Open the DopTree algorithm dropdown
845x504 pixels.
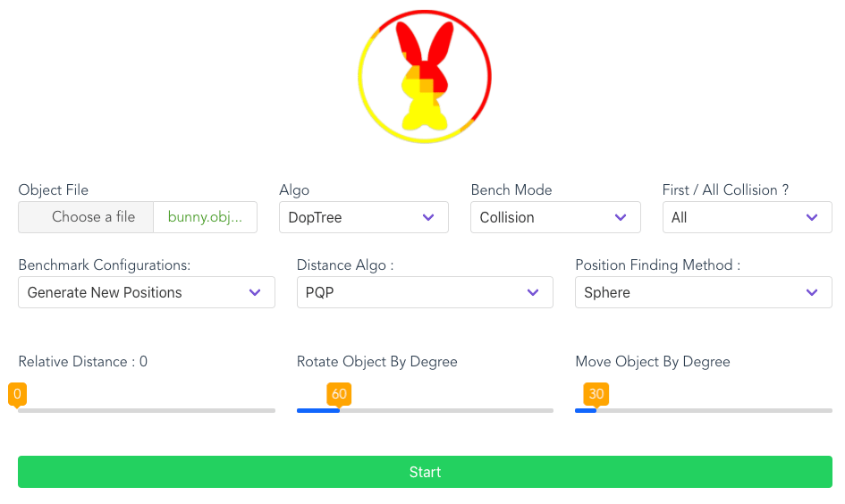tap(364, 217)
